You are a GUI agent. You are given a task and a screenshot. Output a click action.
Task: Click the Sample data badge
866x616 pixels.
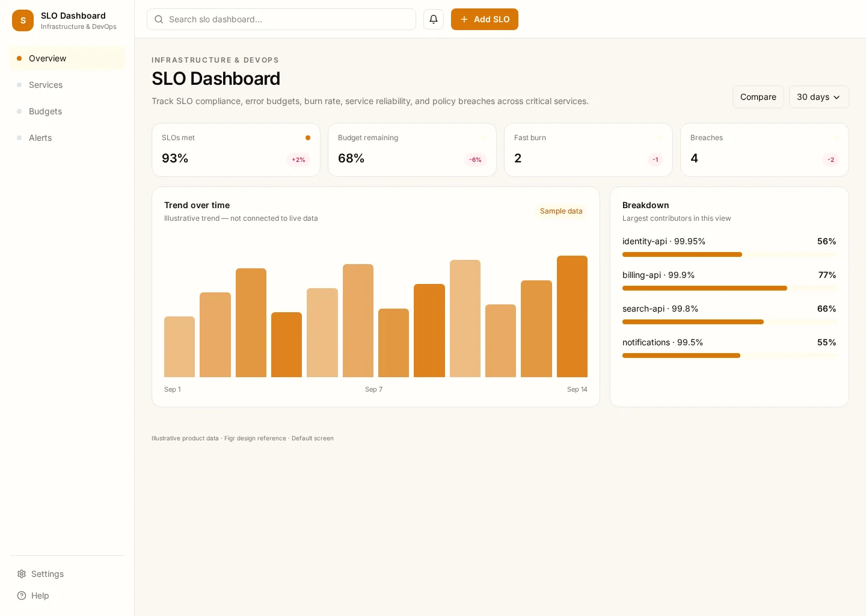(561, 211)
